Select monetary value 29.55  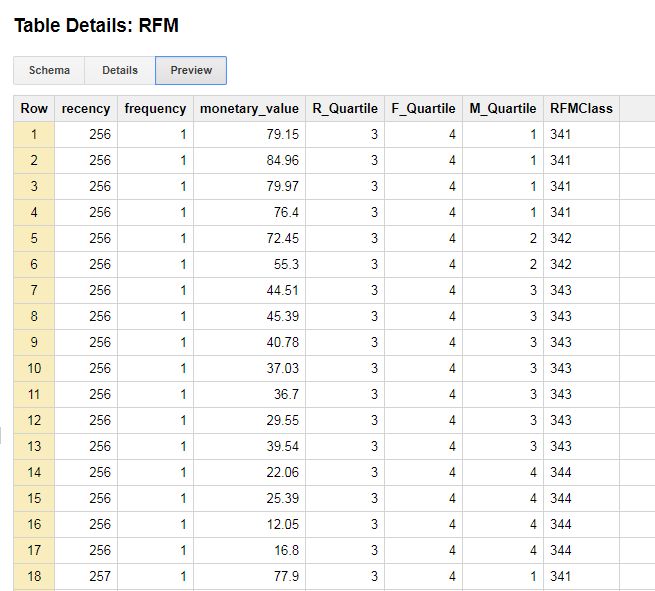click(282, 420)
